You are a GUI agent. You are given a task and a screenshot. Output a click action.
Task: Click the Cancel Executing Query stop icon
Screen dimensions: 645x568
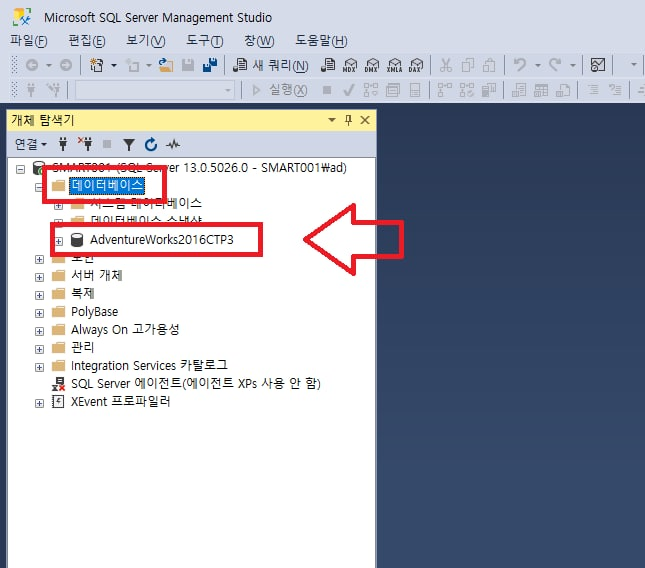327,90
